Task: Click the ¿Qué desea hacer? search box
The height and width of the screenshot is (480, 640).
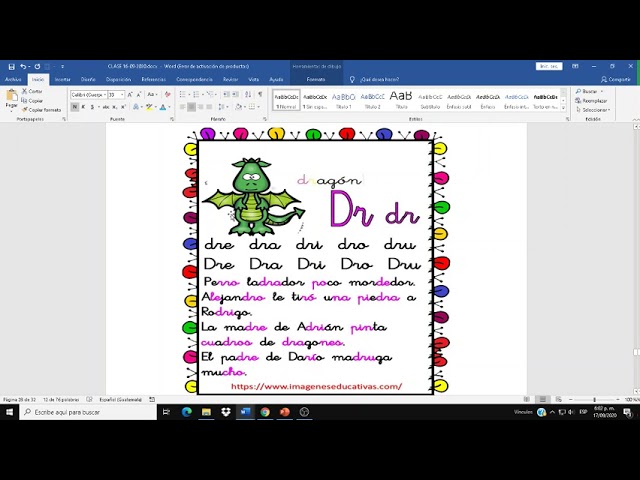Action: [x=380, y=80]
